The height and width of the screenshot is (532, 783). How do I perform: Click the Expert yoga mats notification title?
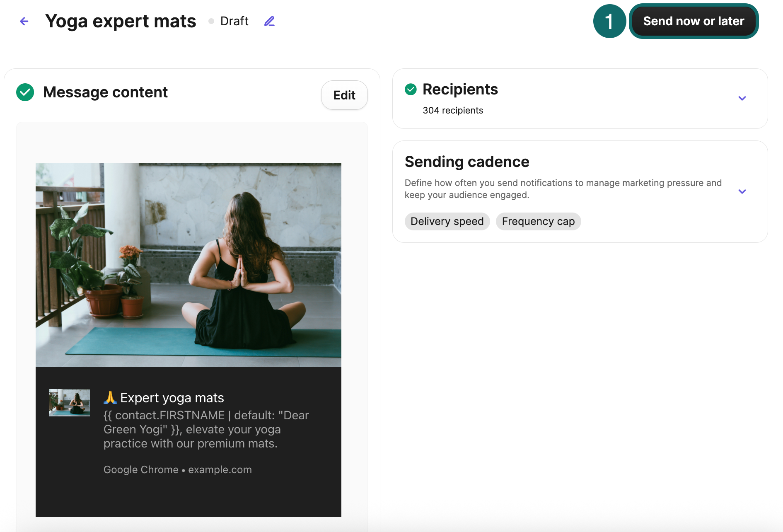172,398
